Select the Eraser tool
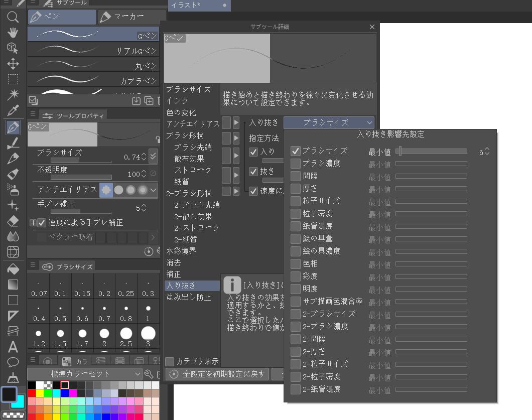This screenshot has width=532, height=420. pos(13,221)
